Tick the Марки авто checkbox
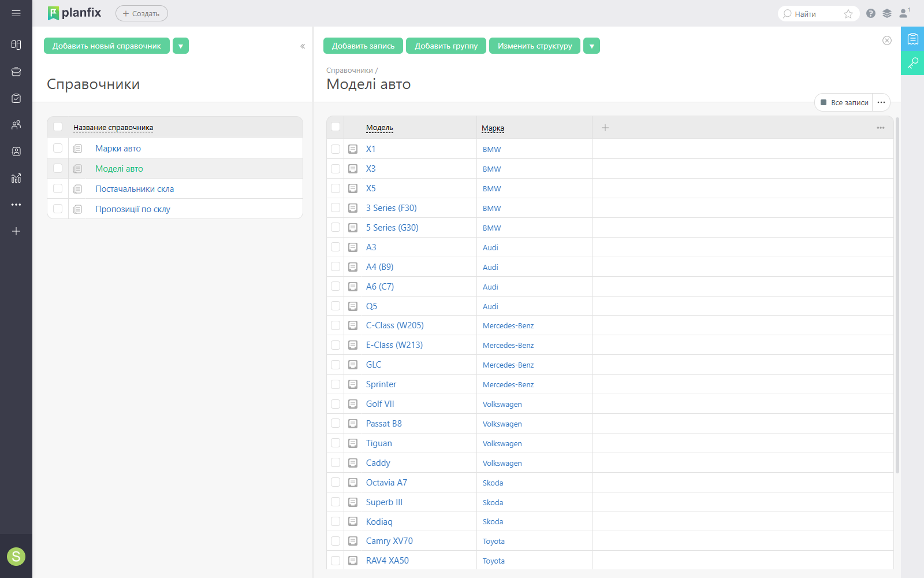This screenshot has height=578, width=924. [58, 148]
